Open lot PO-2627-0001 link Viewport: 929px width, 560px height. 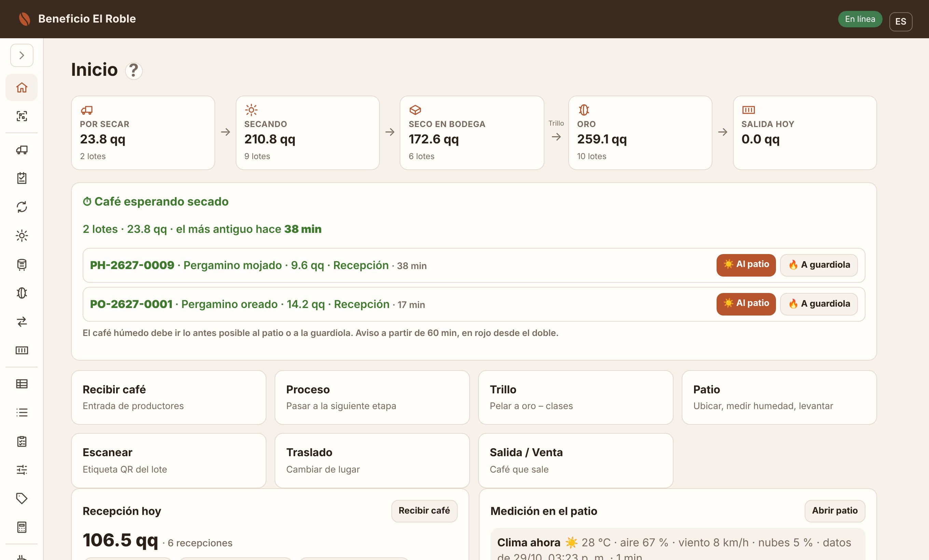131,304
